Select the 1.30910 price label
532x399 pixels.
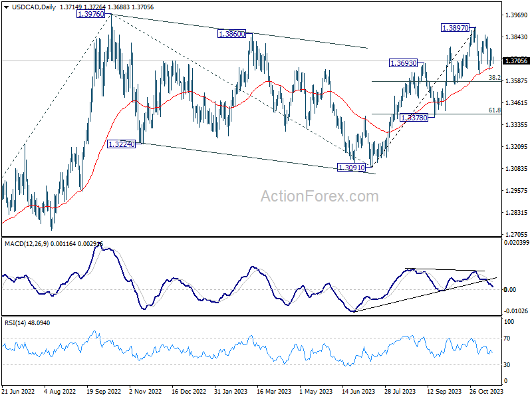[352, 168]
